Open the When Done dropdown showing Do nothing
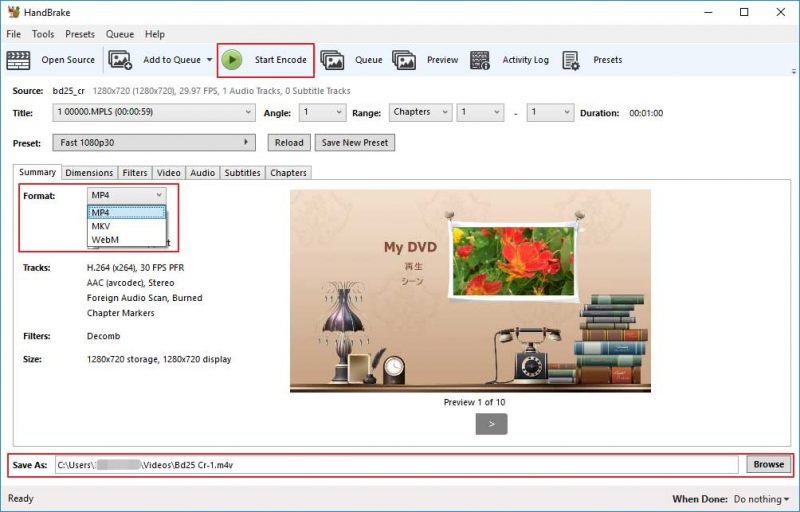Viewport: 800px width, 512px height. 761,499
